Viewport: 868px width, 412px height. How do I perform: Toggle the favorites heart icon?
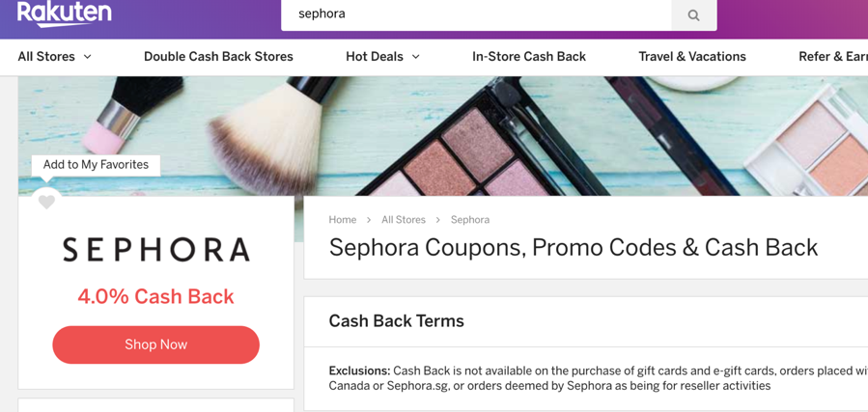click(x=46, y=202)
